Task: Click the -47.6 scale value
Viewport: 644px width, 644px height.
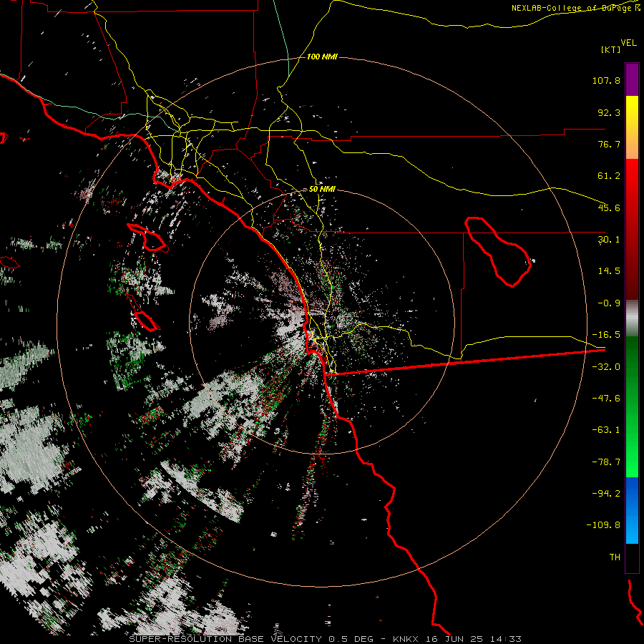Action: coord(606,399)
